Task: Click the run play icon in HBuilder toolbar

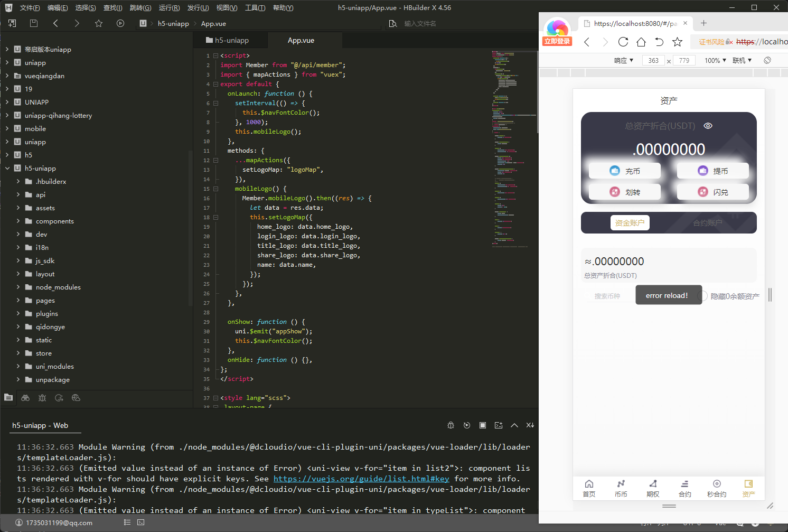Action: pos(120,23)
